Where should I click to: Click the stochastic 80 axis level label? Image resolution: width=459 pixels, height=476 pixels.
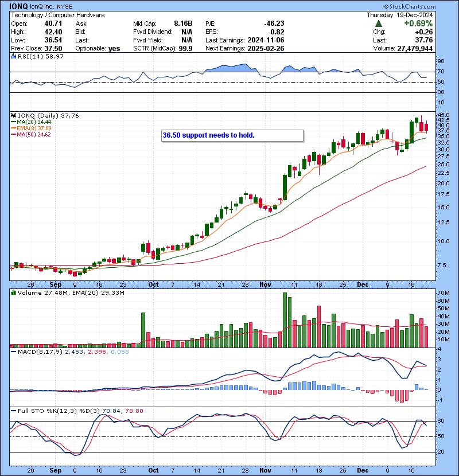click(441, 421)
